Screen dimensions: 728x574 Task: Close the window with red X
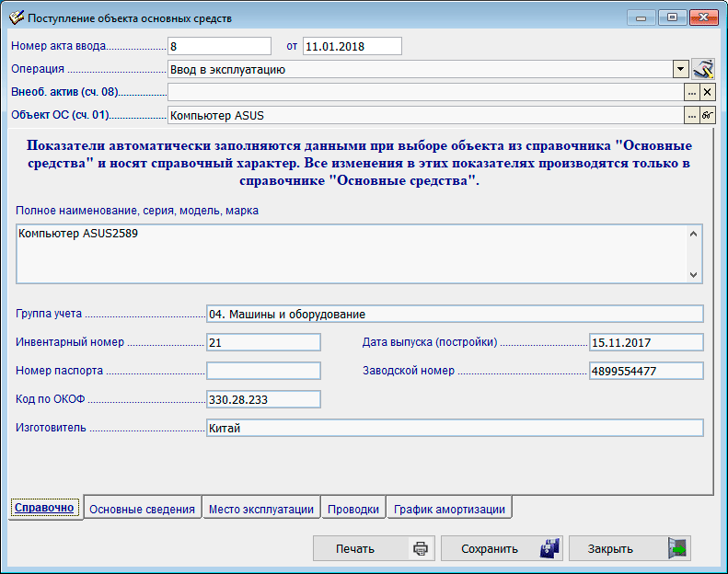click(703, 17)
